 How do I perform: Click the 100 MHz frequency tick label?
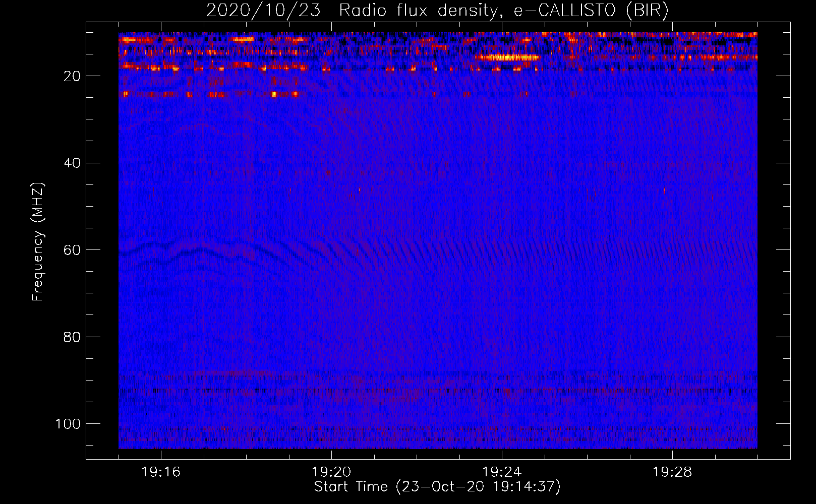68,424
